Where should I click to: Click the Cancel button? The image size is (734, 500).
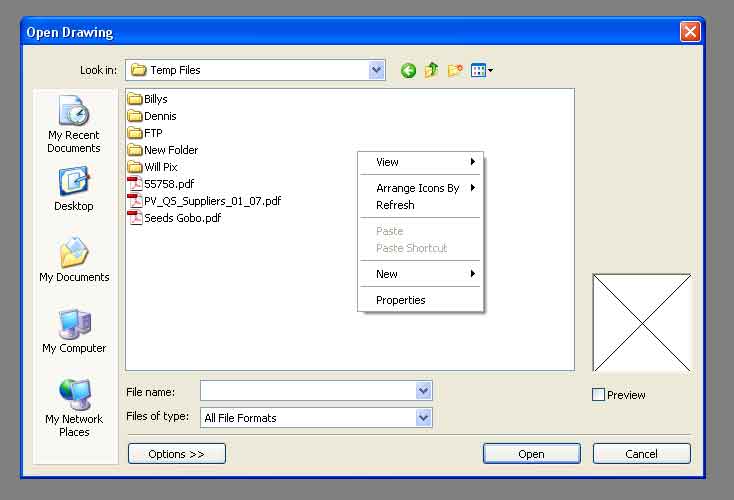(641, 454)
